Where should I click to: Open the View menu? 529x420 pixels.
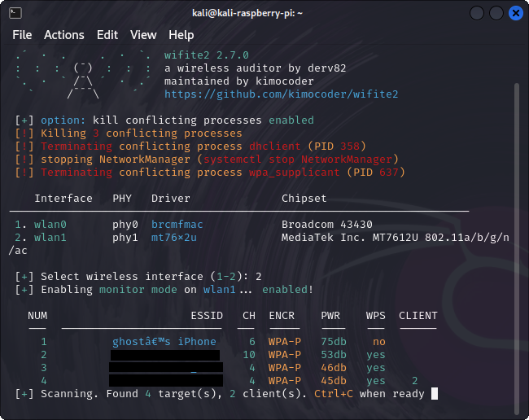click(x=143, y=35)
